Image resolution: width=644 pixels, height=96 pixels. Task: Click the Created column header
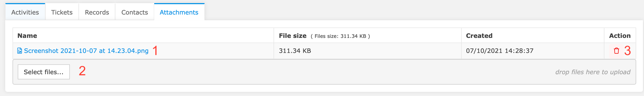pyautogui.click(x=479, y=36)
